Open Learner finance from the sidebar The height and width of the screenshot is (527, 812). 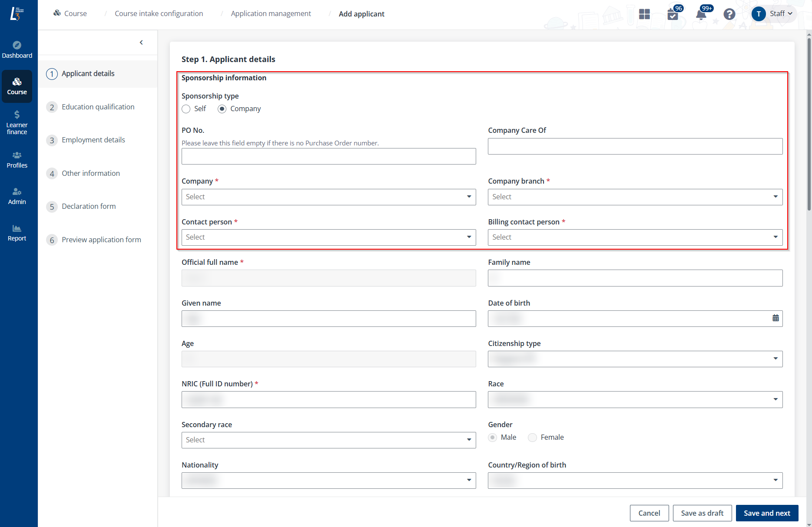point(17,122)
